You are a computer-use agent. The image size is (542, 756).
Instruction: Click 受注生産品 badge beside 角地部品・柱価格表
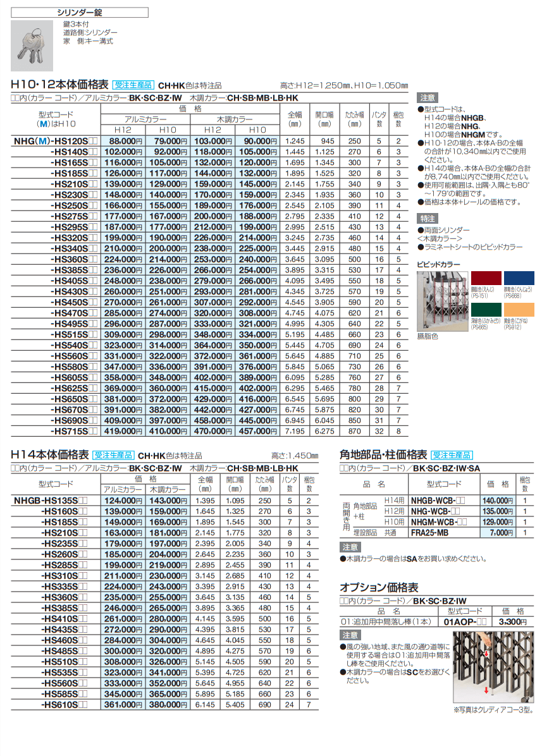pyautogui.click(x=452, y=455)
